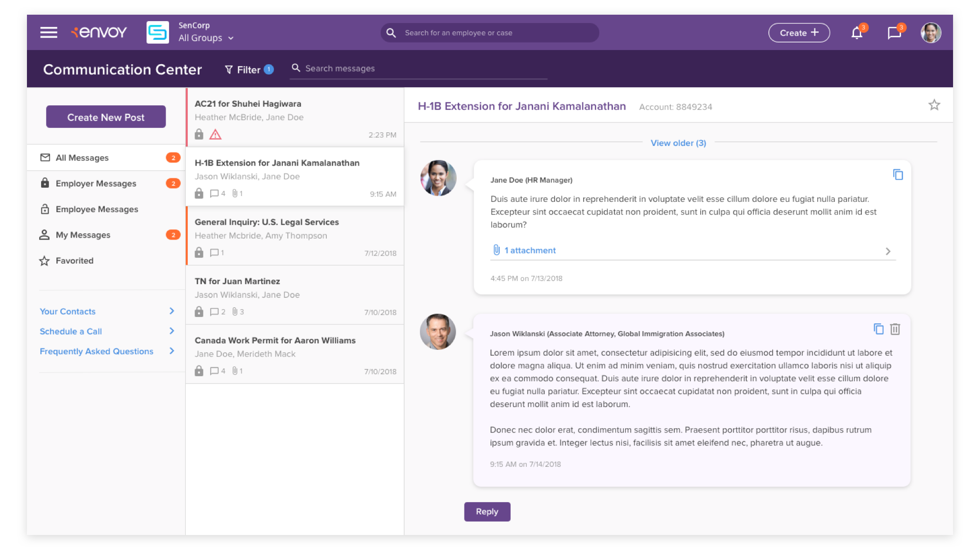Viewport: 980px width, 558px height.
Task: Open the Filter option
Action: [x=248, y=70]
